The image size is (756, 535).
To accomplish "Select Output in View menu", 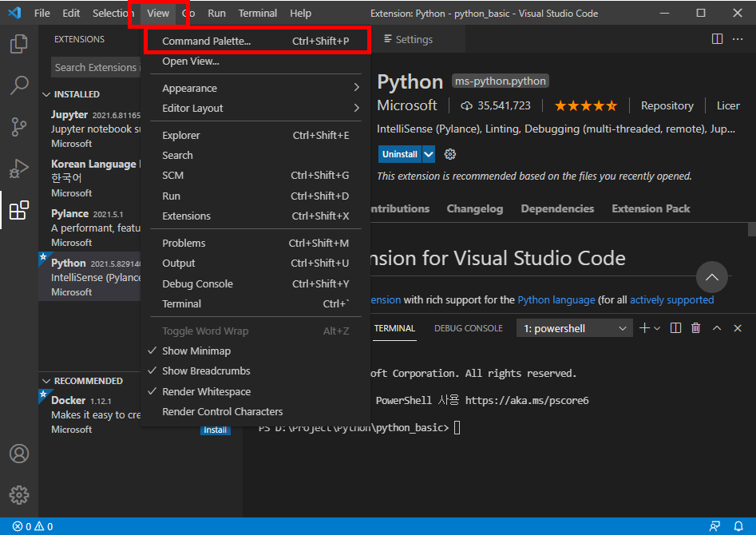I will tap(255, 264).
